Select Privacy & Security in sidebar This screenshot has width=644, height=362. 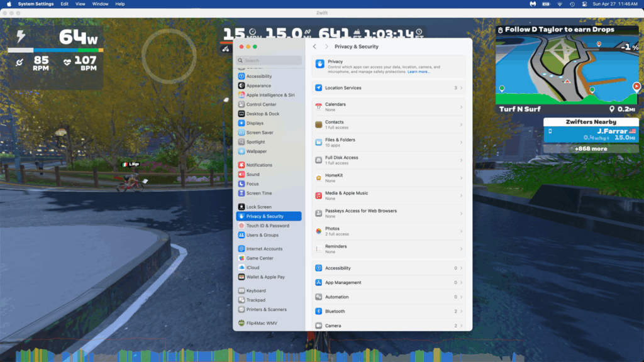point(269,217)
